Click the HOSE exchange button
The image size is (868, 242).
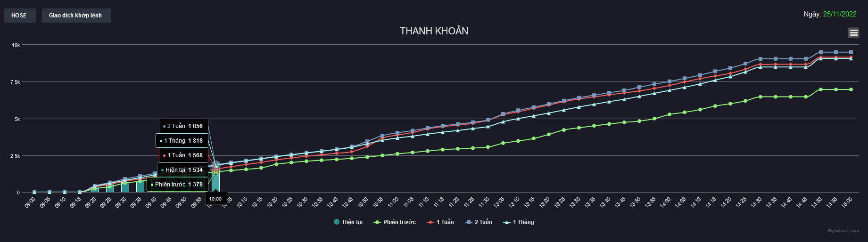(x=19, y=16)
